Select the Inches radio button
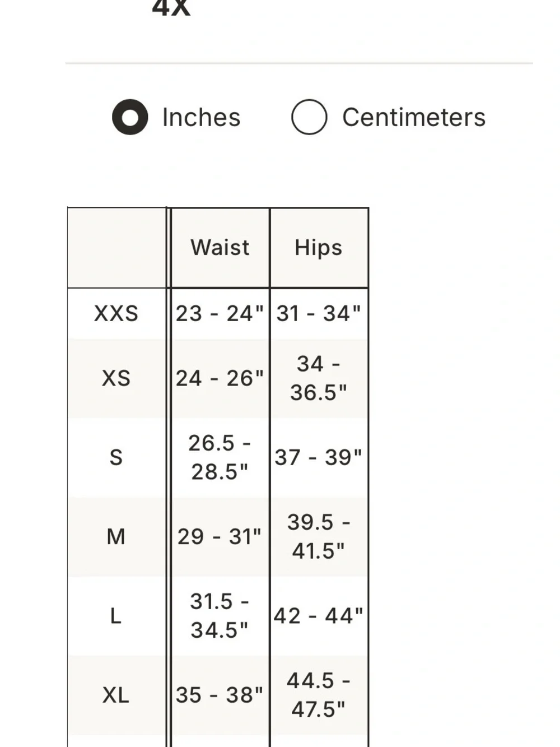The image size is (560, 747). click(x=130, y=117)
